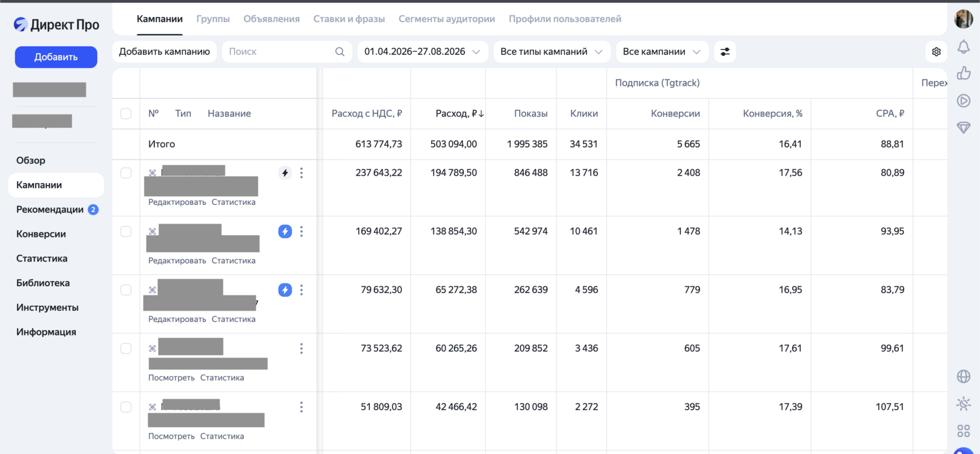Viewport: 980px width, 454px height.
Task: Open the apps grid icon
Action: (x=964, y=431)
